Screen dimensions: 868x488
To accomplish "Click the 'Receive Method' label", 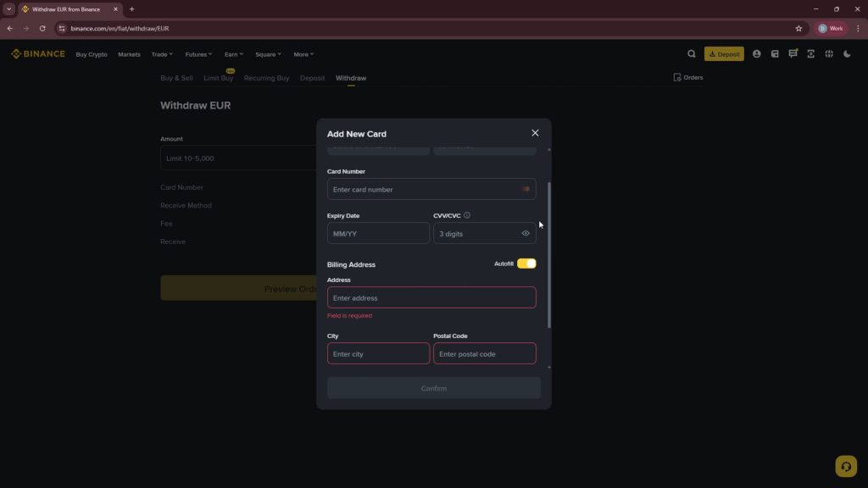I will [x=186, y=205].
